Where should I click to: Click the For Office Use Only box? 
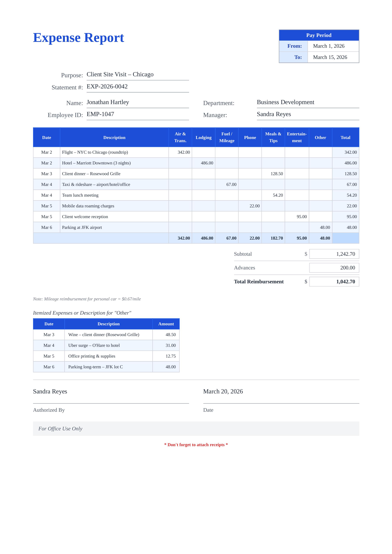[196, 429]
